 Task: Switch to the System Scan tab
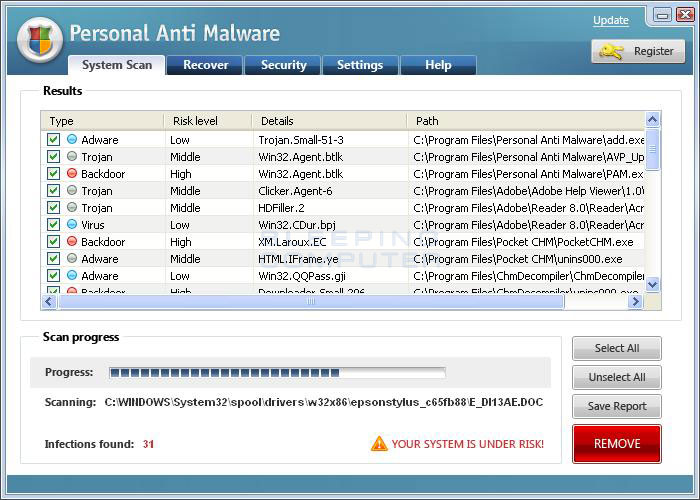(117, 65)
